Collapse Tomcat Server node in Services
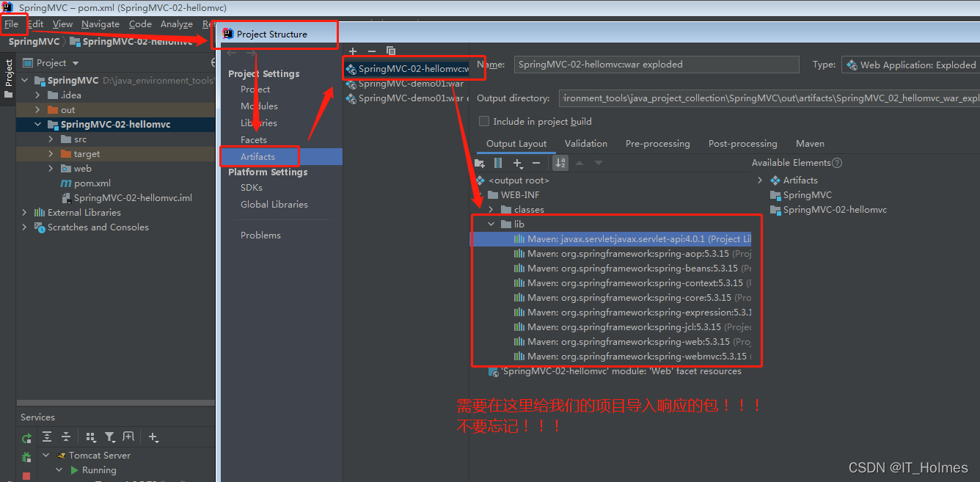980x482 pixels. click(46, 456)
